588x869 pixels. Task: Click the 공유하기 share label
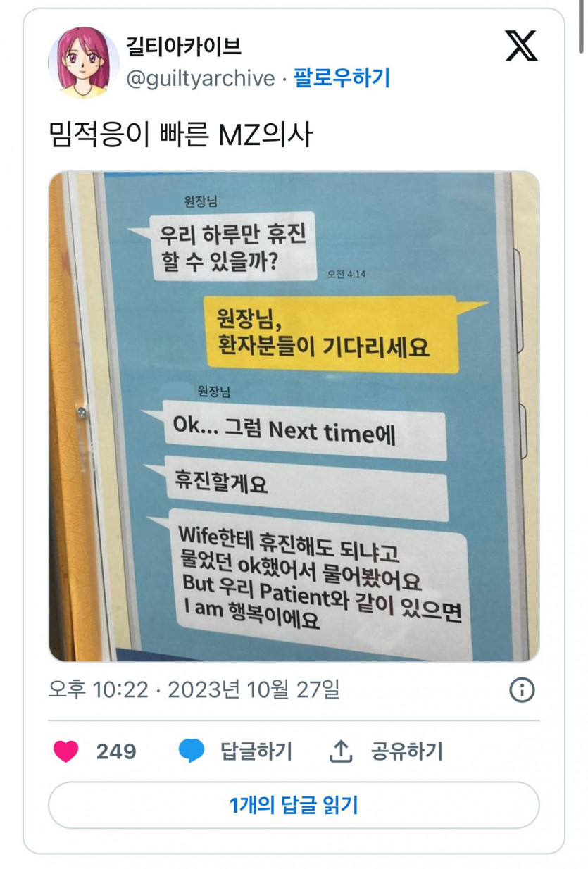tap(407, 751)
